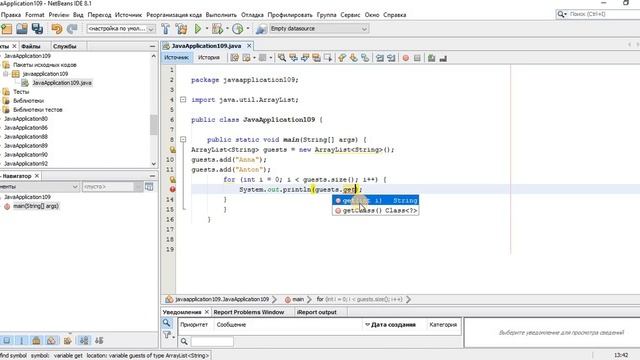
Task: Profile project with clock icon
Action: coord(238,29)
